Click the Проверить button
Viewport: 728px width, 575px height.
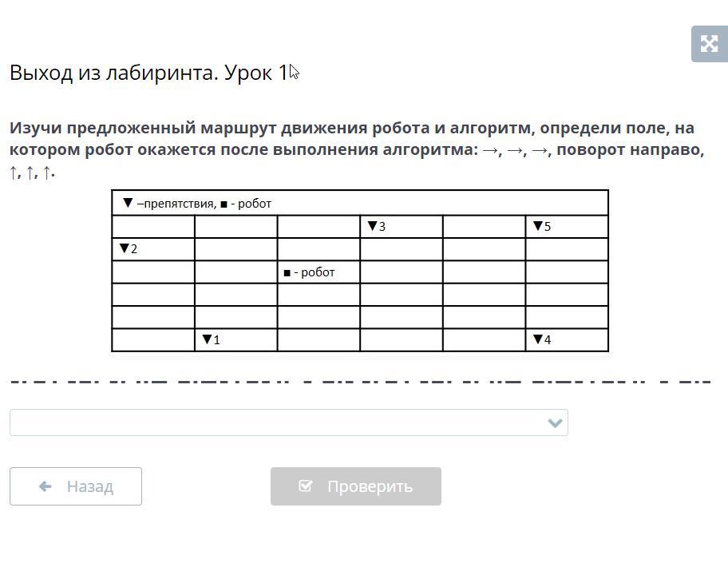click(356, 486)
